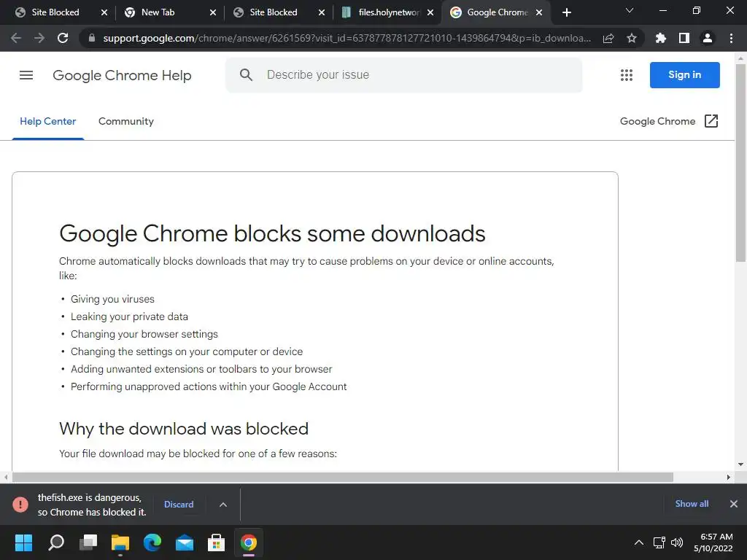Click the address bar URL

pyautogui.click(x=347, y=38)
